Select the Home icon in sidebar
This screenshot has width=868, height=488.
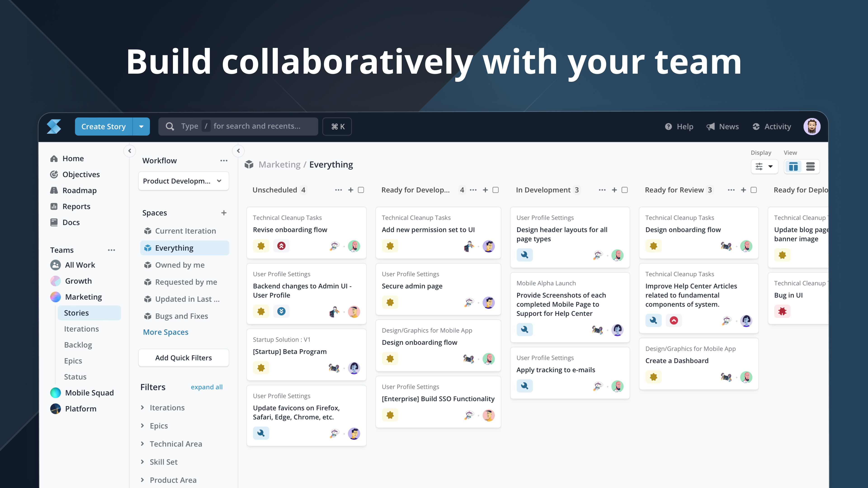click(54, 159)
